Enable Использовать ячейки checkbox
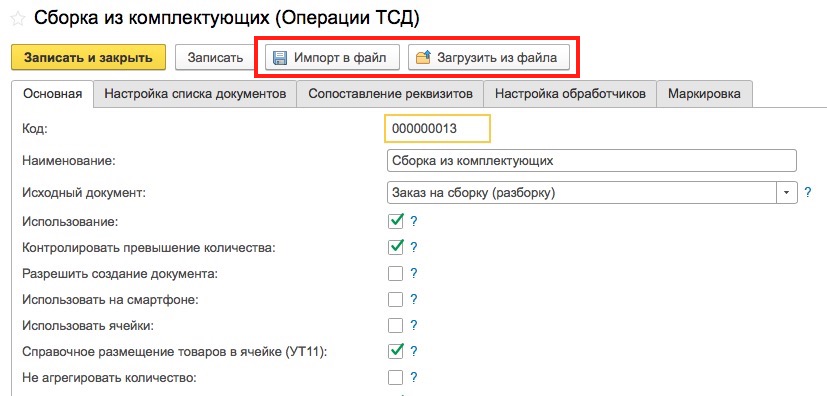The image size is (827, 396). [396, 325]
